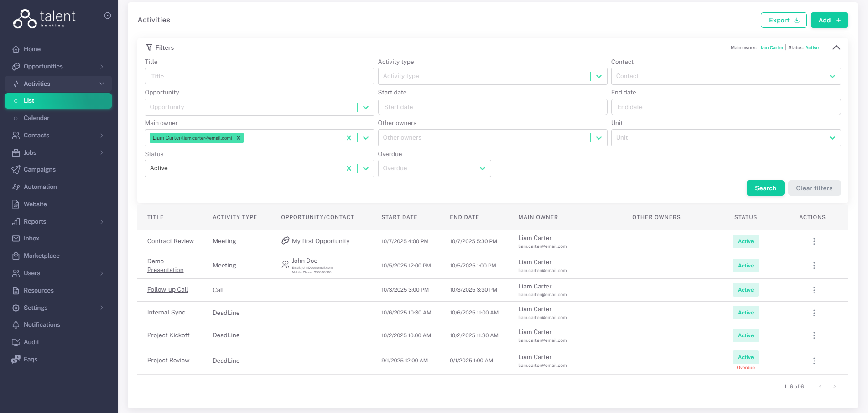This screenshot has width=868, height=413.
Task: Open the Activity type dropdown
Action: (598, 76)
